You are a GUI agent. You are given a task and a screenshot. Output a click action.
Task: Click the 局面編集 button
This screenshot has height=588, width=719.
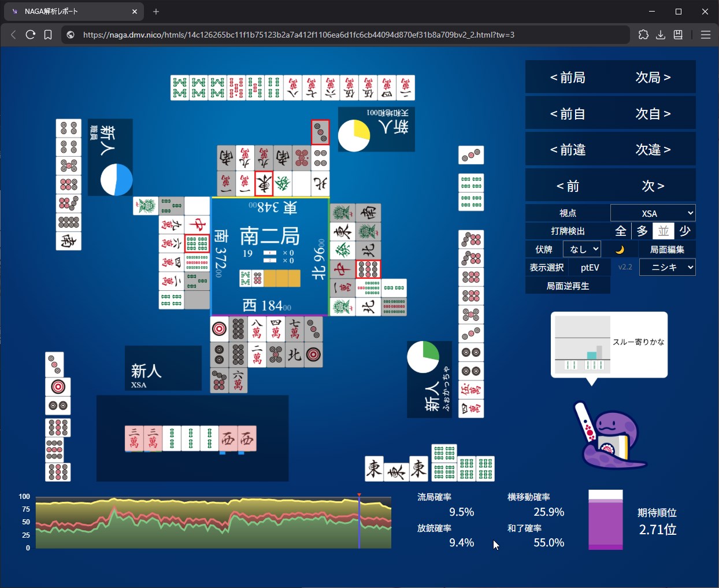[667, 249]
